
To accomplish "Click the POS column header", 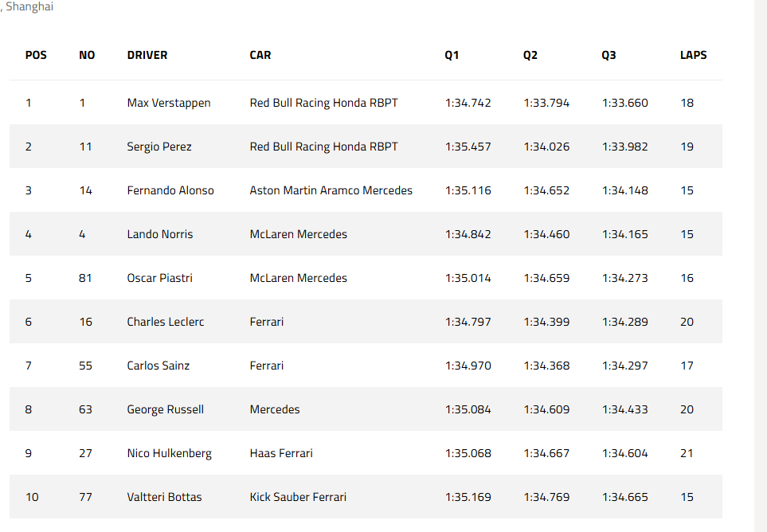I will coord(36,55).
